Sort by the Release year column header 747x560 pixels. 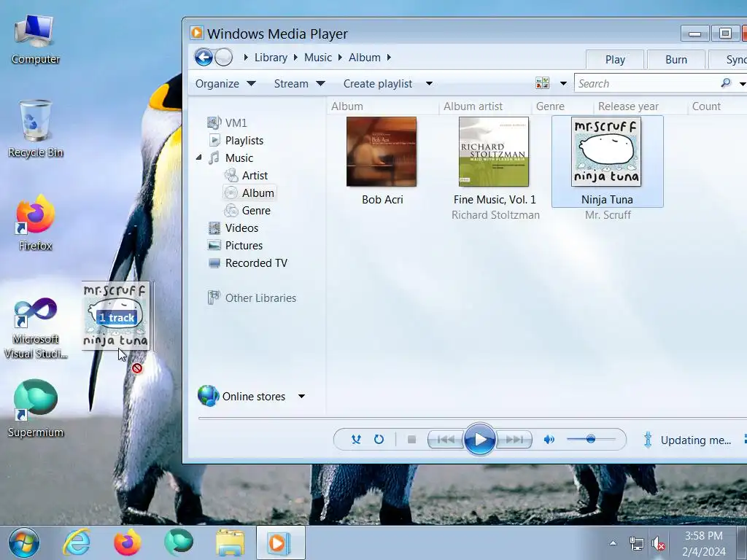pyautogui.click(x=628, y=106)
